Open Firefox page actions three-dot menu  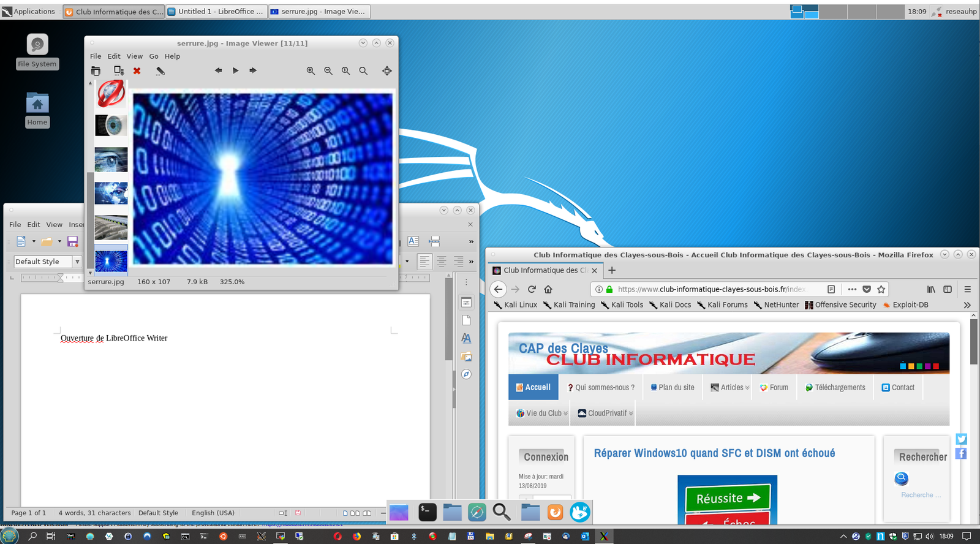click(852, 289)
